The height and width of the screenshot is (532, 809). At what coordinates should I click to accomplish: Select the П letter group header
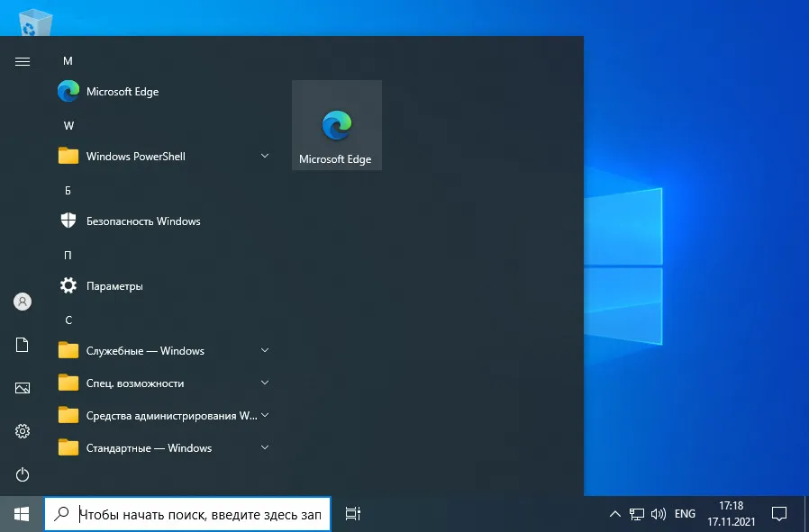tap(68, 256)
